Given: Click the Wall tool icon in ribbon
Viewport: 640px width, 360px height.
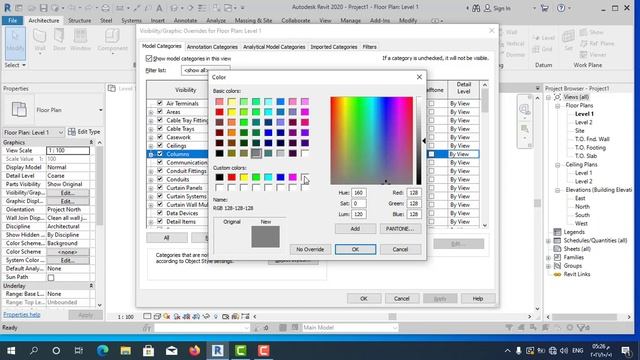Looking at the screenshot, I should (40, 37).
